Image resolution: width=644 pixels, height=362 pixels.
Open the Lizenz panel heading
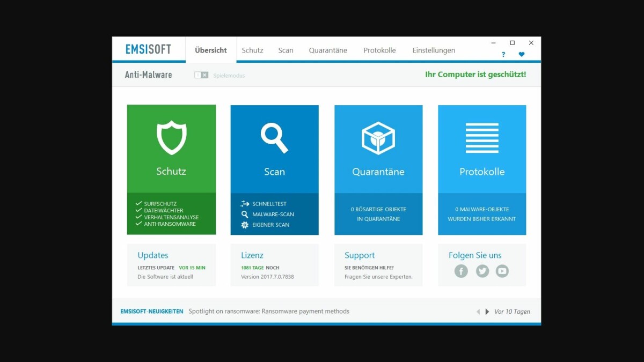pyautogui.click(x=252, y=255)
